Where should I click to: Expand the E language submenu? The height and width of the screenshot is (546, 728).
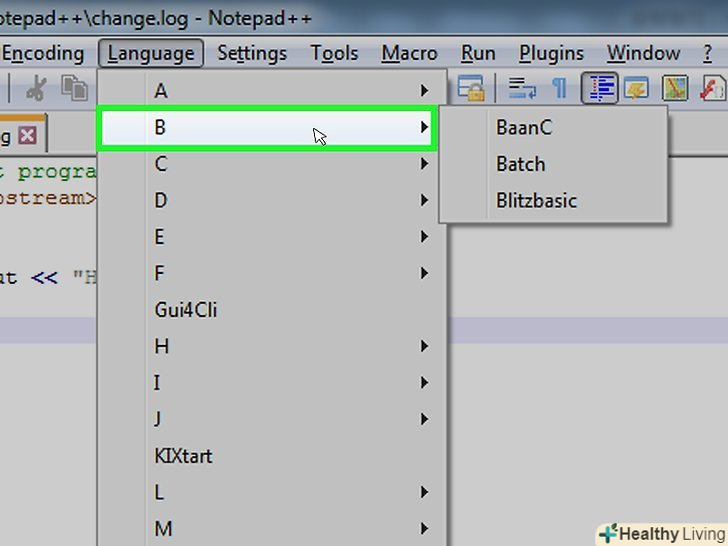coord(272,237)
